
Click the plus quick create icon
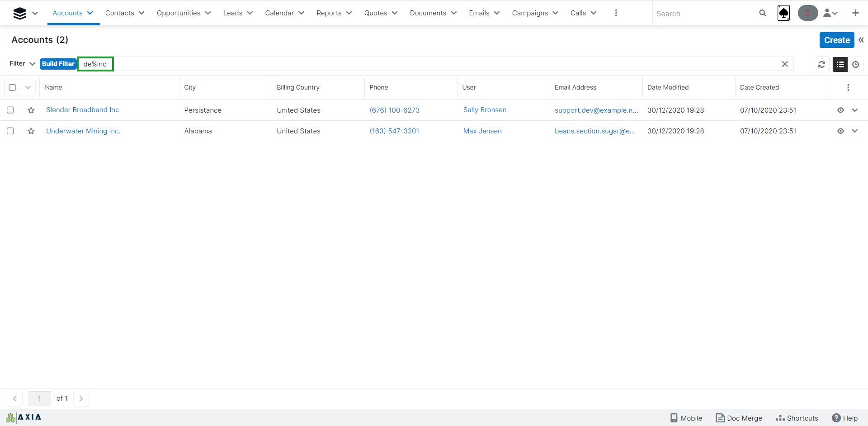click(x=855, y=13)
